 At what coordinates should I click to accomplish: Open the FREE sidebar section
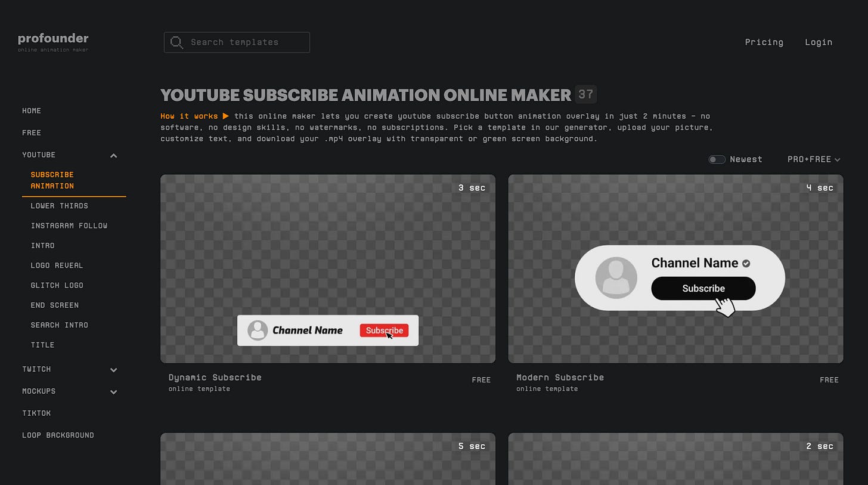click(x=32, y=133)
